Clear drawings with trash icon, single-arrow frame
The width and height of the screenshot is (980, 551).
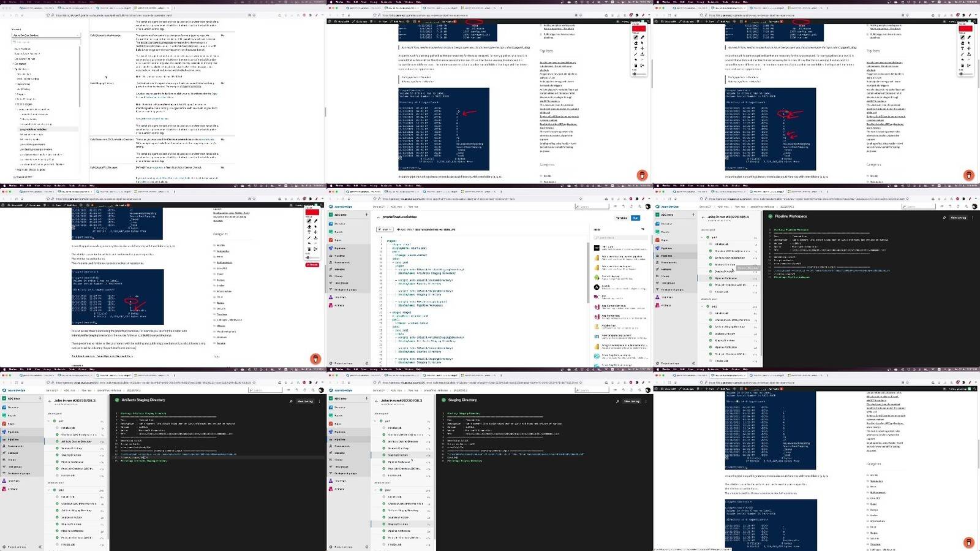636,66
